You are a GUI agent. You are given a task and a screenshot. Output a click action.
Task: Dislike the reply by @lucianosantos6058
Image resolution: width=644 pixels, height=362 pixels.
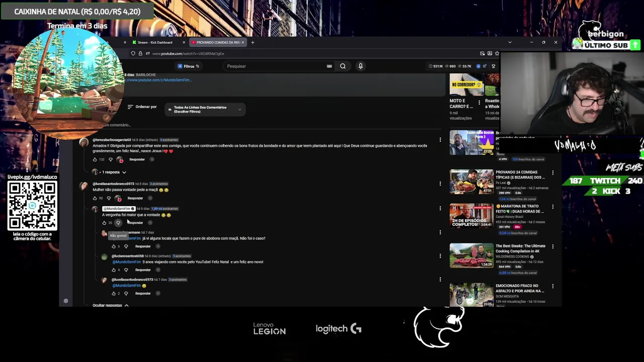pyautogui.click(x=126, y=270)
